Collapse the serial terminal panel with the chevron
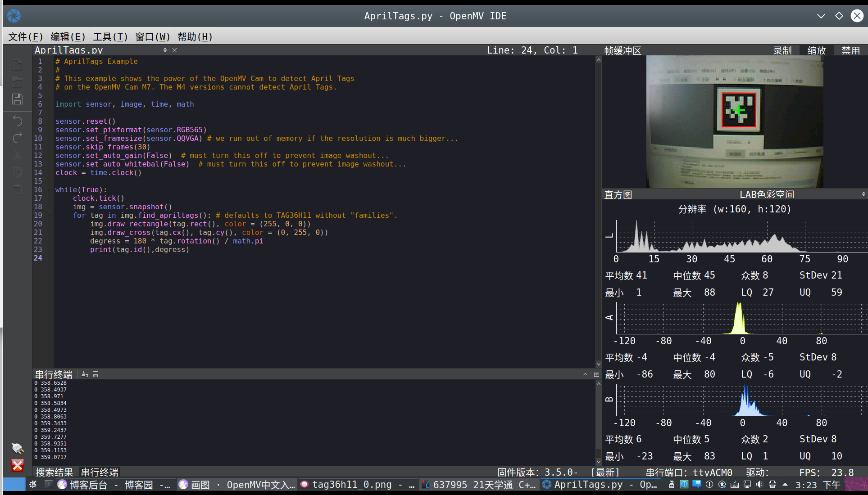Image resolution: width=868 pixels, height=495 pixels. (585, 374)
